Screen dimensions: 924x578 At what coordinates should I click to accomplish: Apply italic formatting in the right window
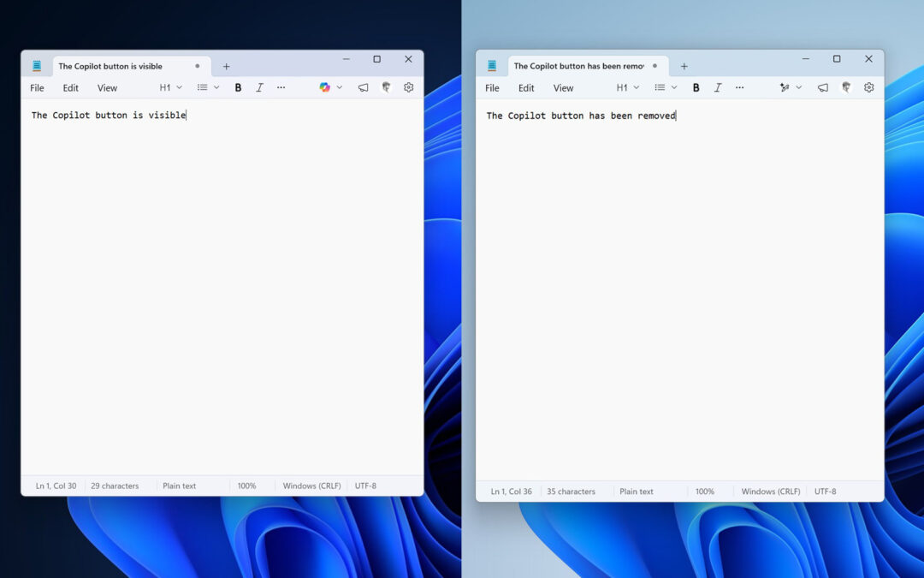click(718, 86)
